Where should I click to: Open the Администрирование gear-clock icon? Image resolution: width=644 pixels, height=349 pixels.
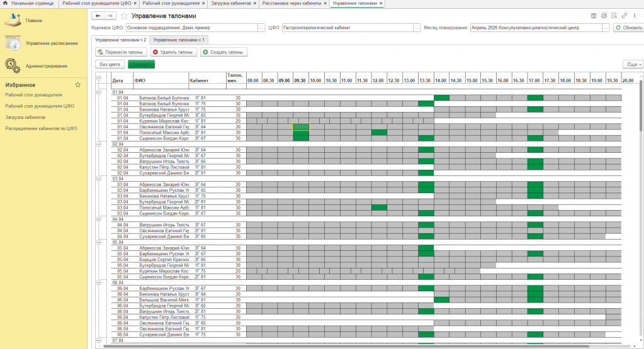(x=13, y=65)
